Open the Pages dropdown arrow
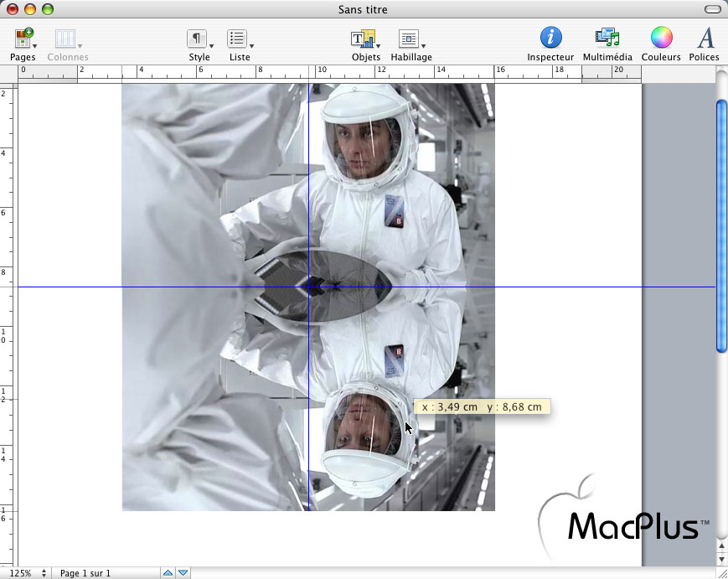Viewport: 728px width, 579px height. pos(35,46)
